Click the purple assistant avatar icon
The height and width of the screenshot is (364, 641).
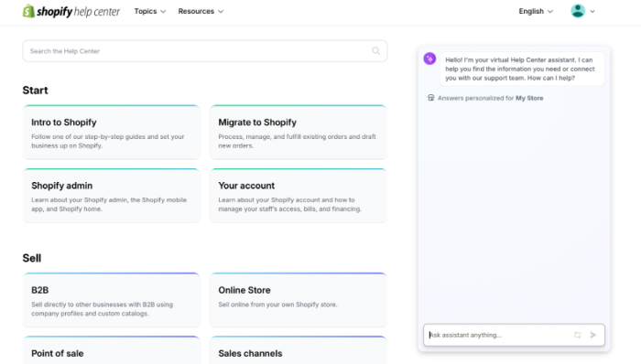coord(429,59)
